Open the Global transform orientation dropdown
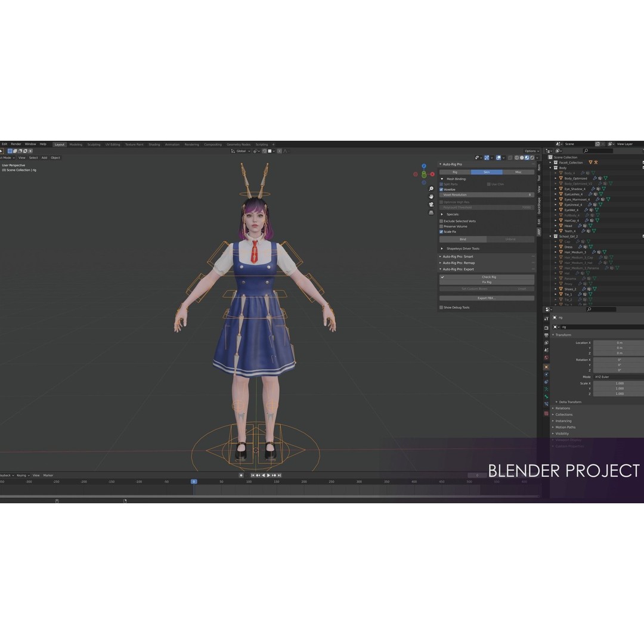The height and width of the screenshot is (644, 644). 241,151
